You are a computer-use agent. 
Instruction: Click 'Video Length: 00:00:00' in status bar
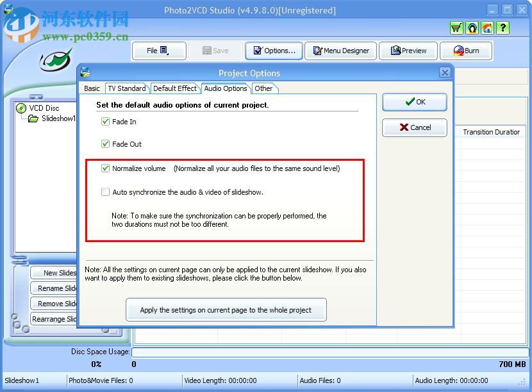[220, 381]
